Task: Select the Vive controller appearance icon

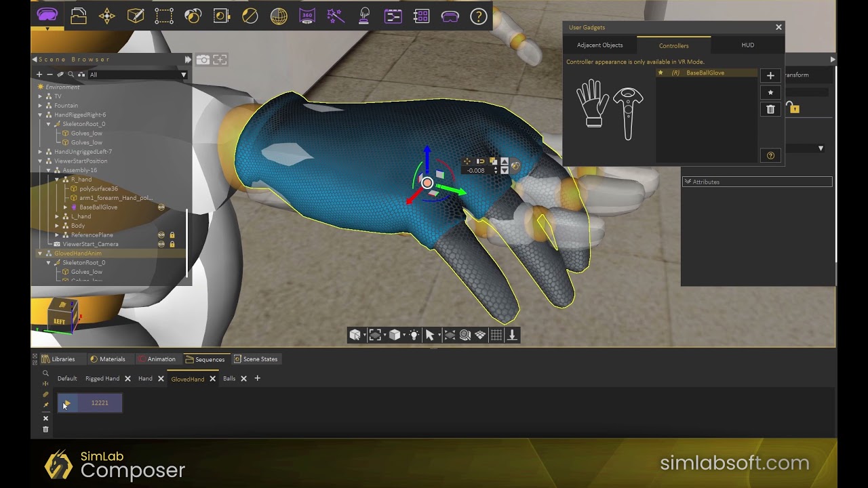Action: [x=627, y=110]
